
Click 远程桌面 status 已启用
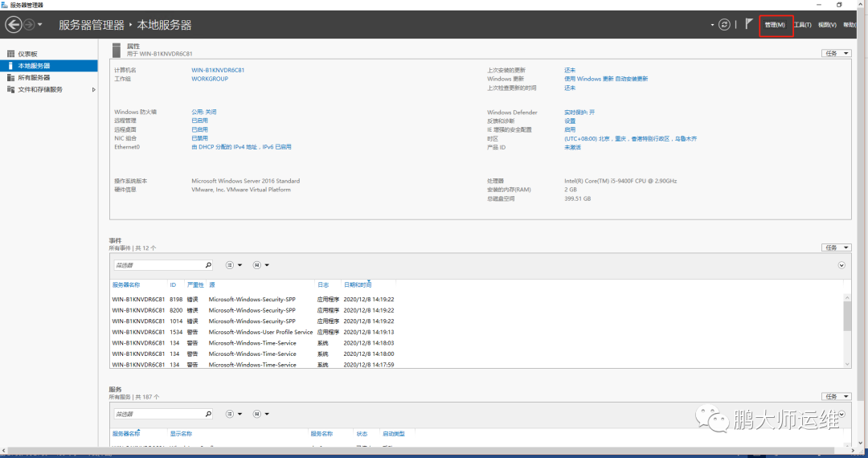coord(200,129)
